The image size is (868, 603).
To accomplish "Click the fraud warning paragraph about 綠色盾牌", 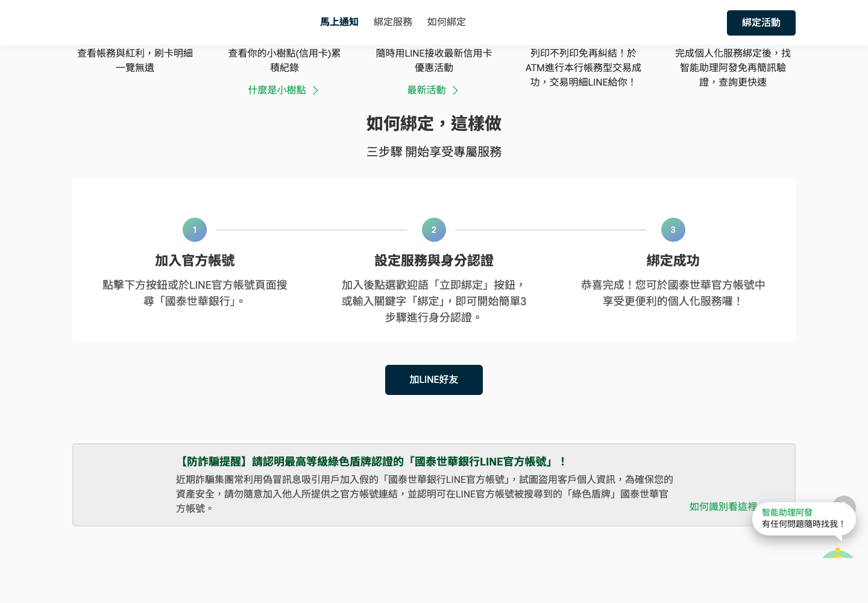I will [x=424, y=494].
